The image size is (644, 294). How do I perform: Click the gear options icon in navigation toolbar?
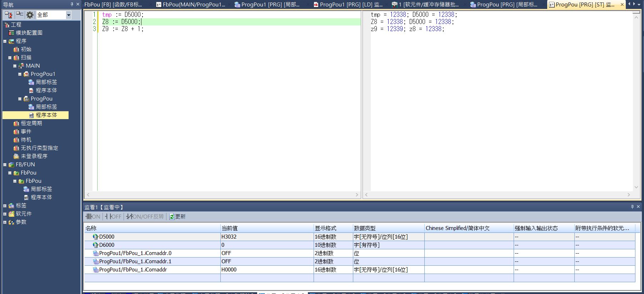(x=30, y=15)
